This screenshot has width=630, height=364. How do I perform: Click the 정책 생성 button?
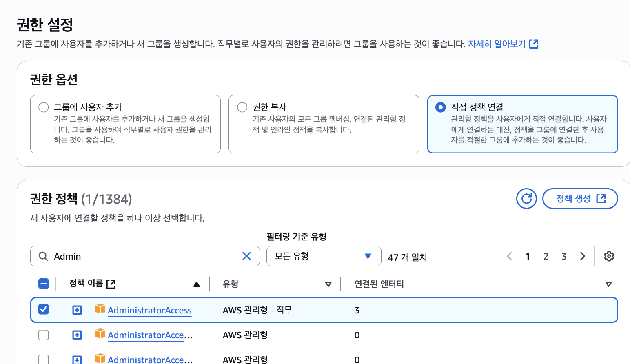coord(580,199)
